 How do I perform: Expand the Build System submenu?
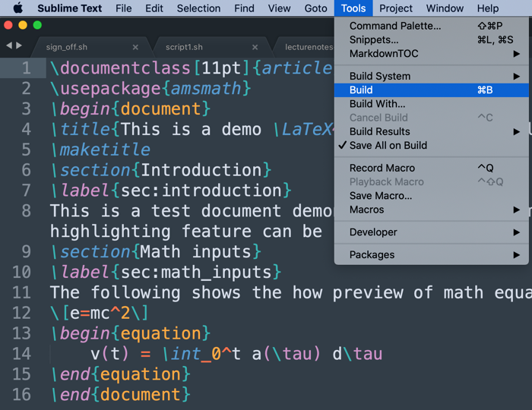431,76
